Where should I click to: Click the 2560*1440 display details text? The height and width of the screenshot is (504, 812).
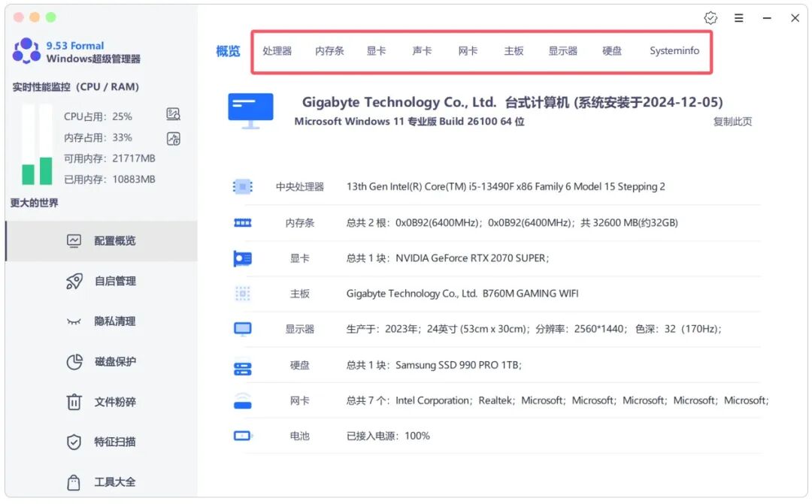[534, 329]
